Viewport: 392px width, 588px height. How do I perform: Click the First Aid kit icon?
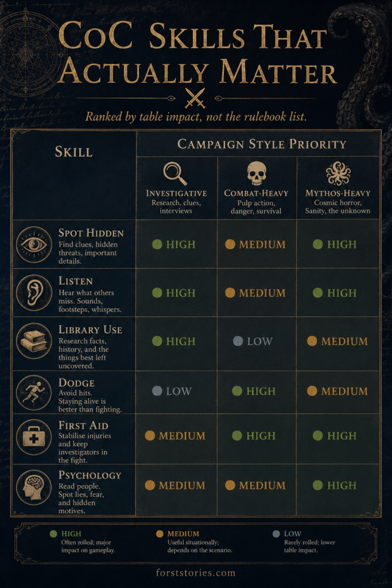[34, 437]
